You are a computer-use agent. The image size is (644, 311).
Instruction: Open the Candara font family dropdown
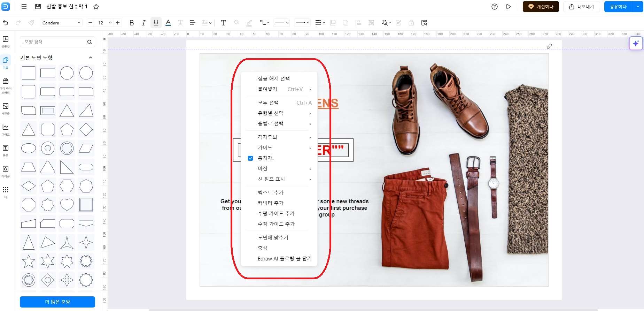pyautogui.click(x=61, y=23)
